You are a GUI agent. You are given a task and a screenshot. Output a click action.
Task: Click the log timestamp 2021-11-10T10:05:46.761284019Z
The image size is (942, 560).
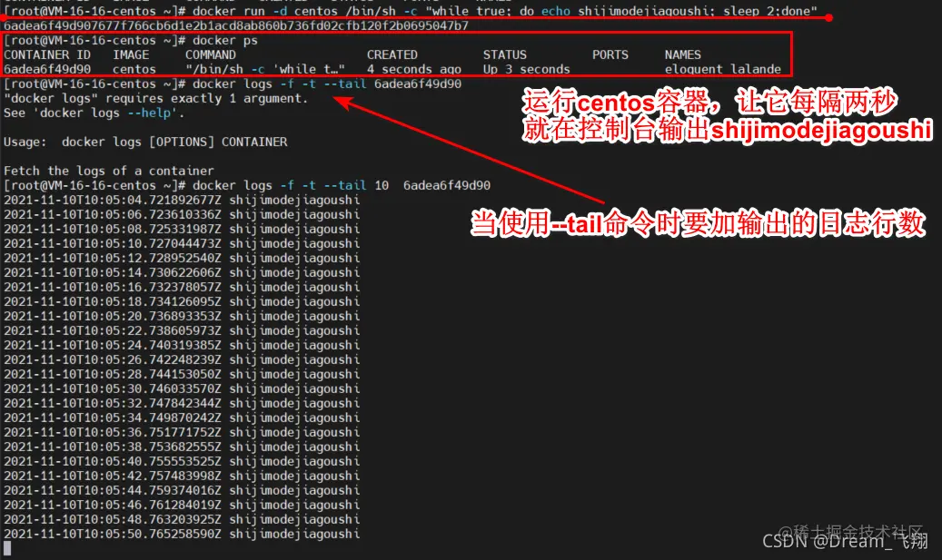tap(113, 505)
